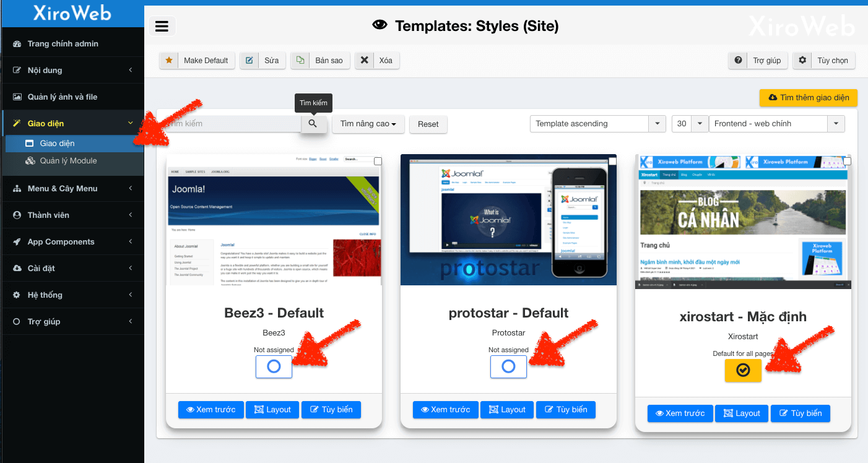
Task: Collapse the Giao diện sidebar section
Action: [x=72, y=124]
